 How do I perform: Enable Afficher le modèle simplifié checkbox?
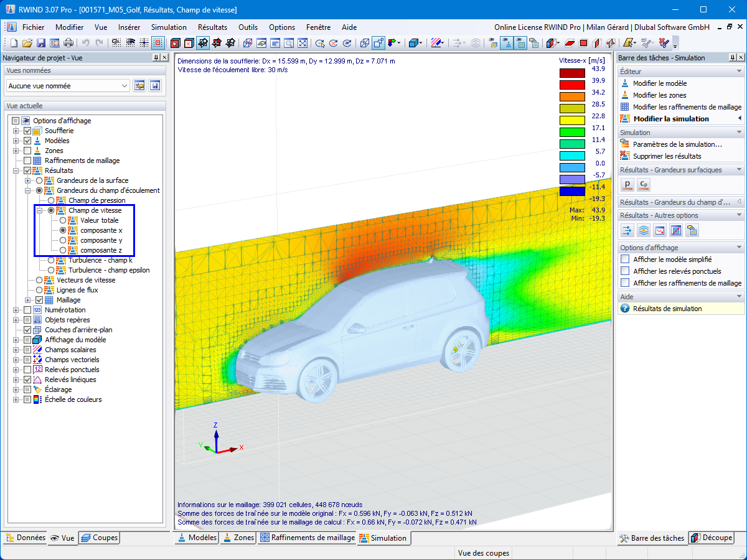(625, 259)
